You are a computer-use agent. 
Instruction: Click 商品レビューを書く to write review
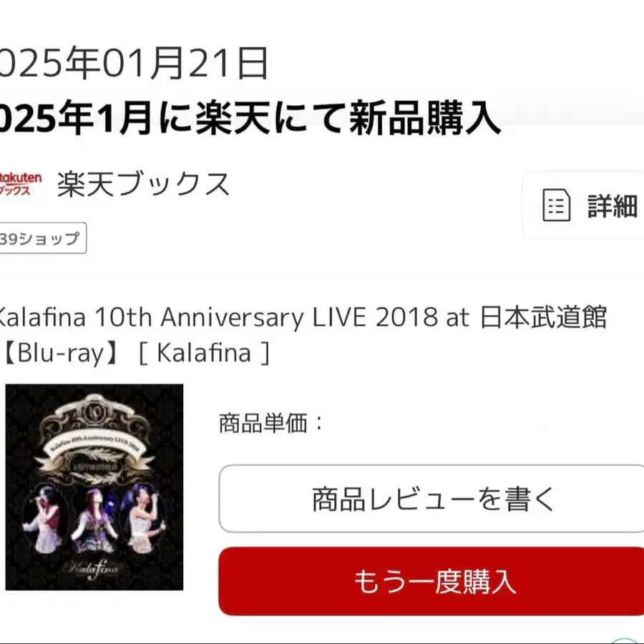[x=431, y=499]
